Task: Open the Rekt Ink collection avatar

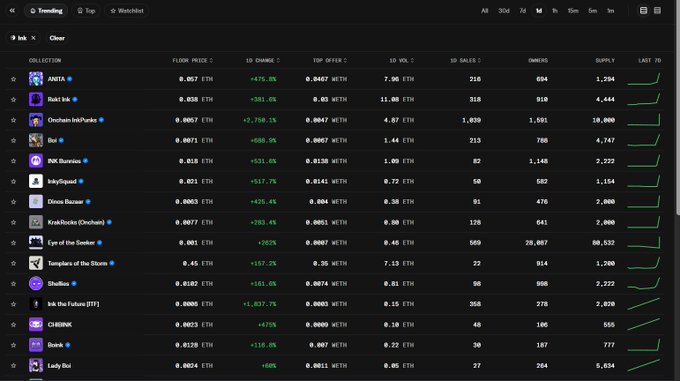Action: 36,99
